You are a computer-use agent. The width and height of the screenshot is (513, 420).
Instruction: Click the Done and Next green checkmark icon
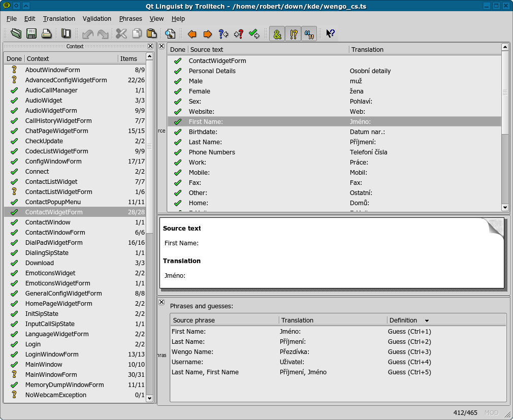pos(254,34)
